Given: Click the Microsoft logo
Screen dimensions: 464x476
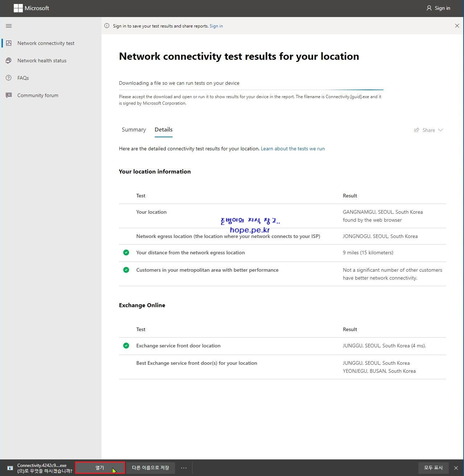Looking at the screenshot, I should coord(18,8).
